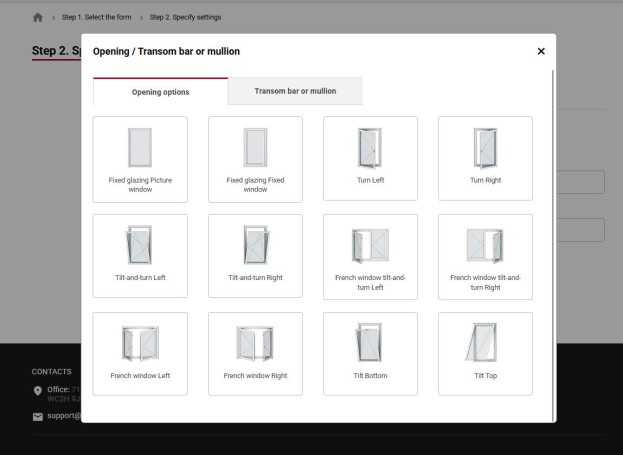Click the Step 1. Select the form breadcrumb
The width and height of the screenshot is (623, 455).
click(97, 17)
